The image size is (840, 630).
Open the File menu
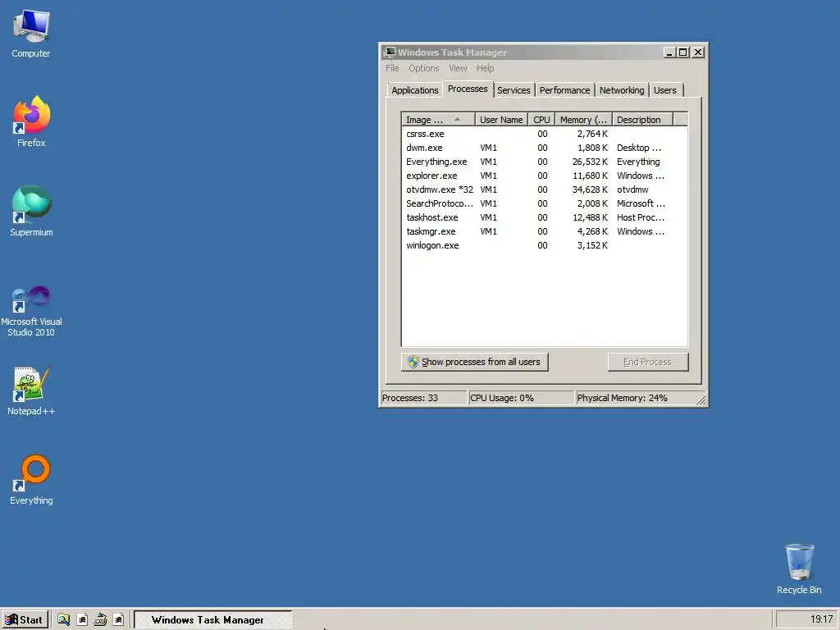point(392,68)
